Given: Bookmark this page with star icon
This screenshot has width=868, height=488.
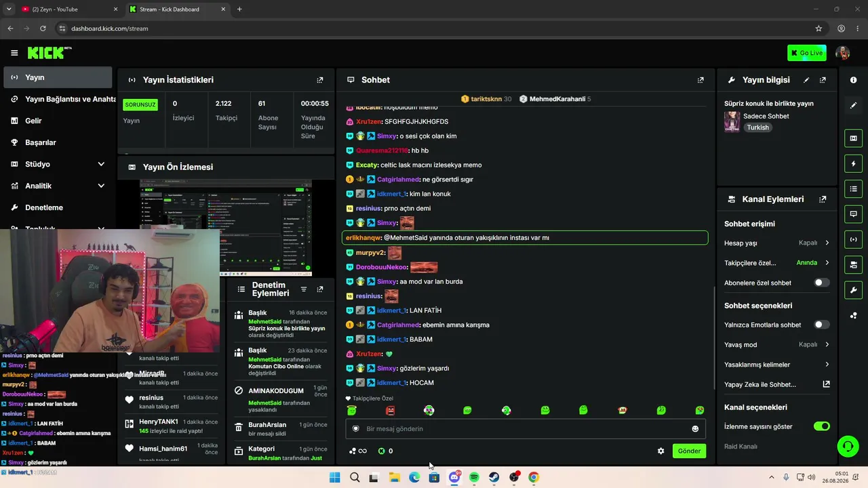Looking at the screenshot, I should pos(818,28).
